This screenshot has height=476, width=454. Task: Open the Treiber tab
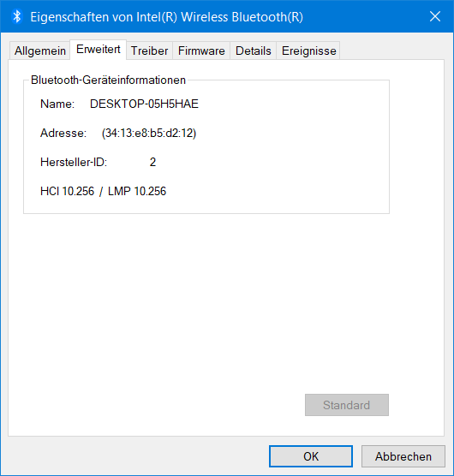(x=149, y=51)
